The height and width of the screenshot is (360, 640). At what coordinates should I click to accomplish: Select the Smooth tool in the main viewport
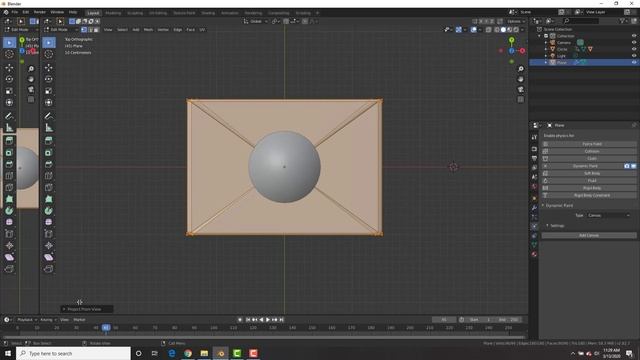pos(49,222)
